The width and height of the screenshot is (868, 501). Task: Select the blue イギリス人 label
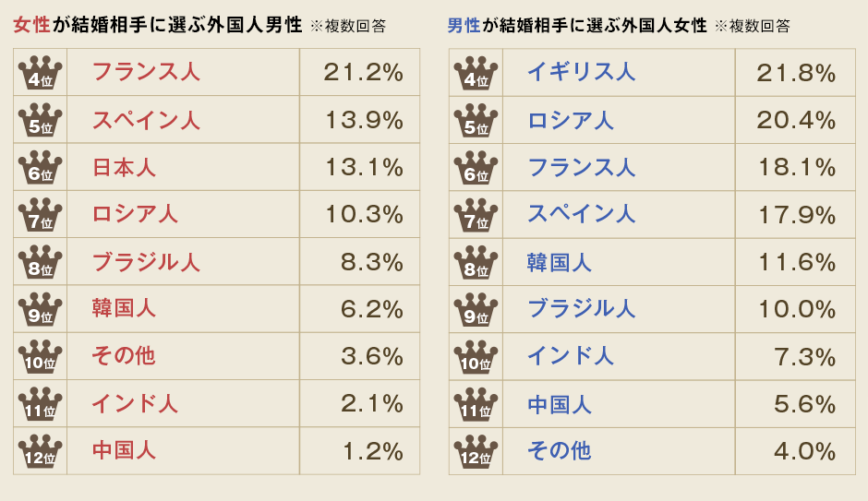point(581,72)
